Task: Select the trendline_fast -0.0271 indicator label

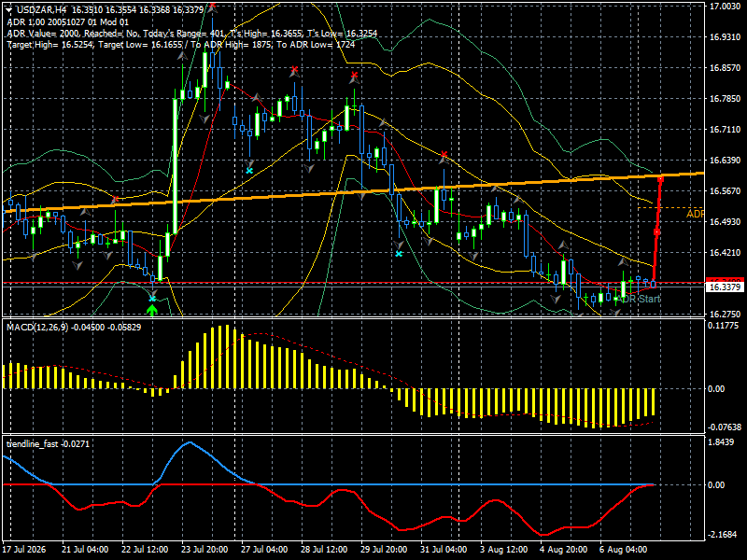Action: (48, 444)
